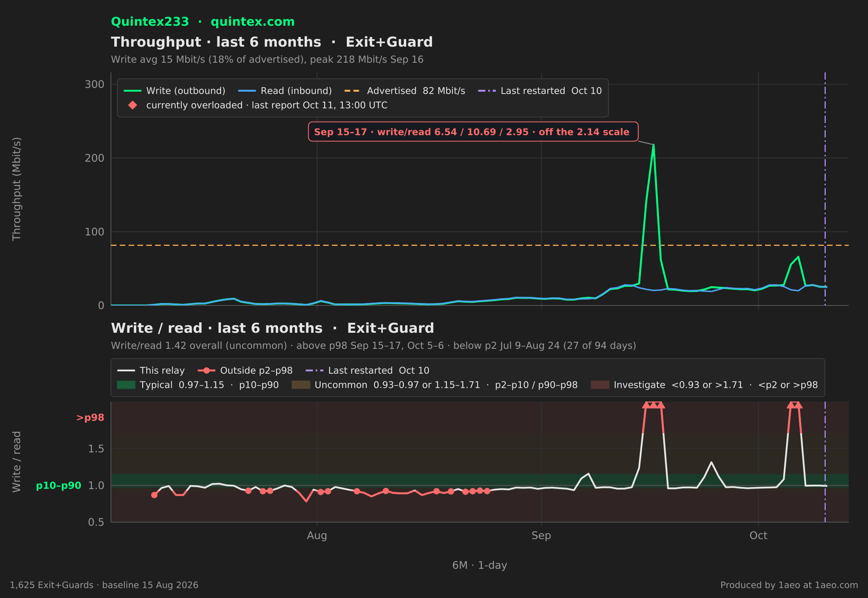
Task: Click the red overloaded diamond legend icon
Action: click(x=133, y=105)
